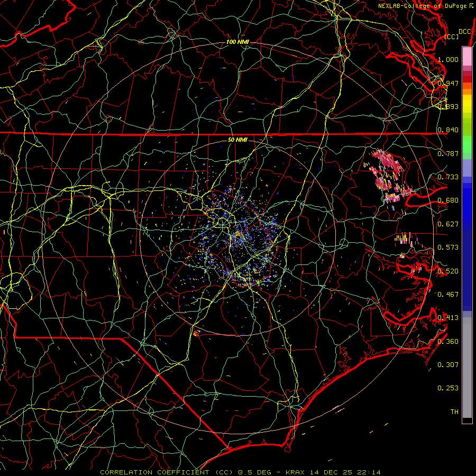This screenshot has width=476, height=476.
Task: Pick the yellow color on the scale
Action: [x=467, y=104]
